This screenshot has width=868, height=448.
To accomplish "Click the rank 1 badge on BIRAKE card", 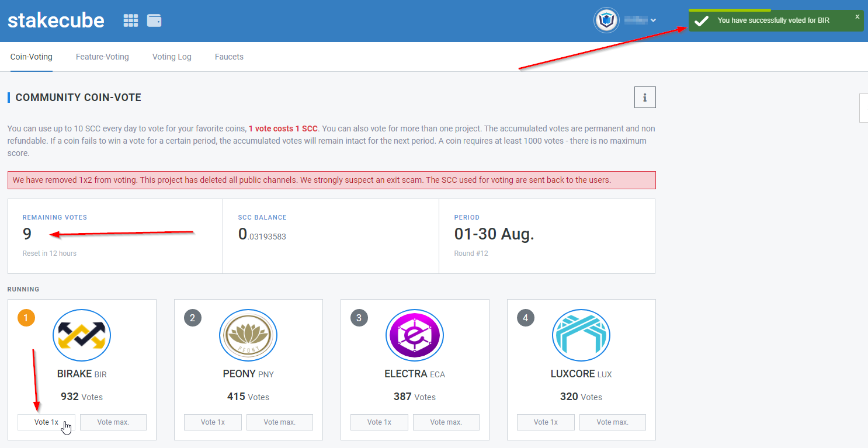I will 26,318.
